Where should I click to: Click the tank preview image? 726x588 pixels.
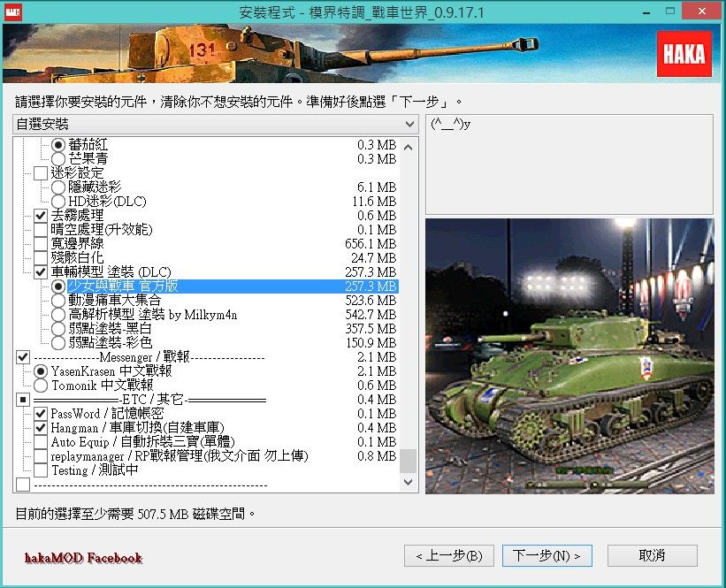[x=569, y=356]
